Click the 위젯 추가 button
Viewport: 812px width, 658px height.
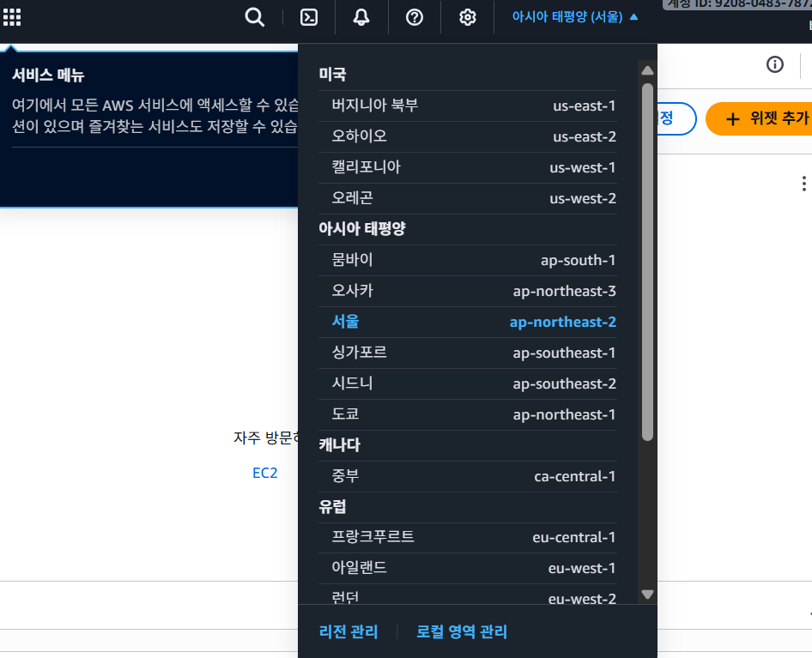[x=759, y=118]
